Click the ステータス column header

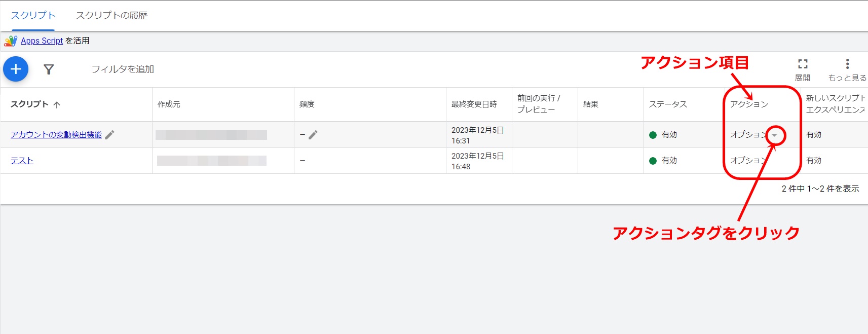tap(668, 104)
